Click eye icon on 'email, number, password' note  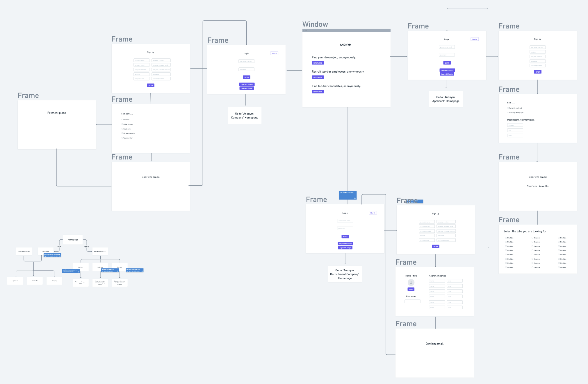coord(79,272)
